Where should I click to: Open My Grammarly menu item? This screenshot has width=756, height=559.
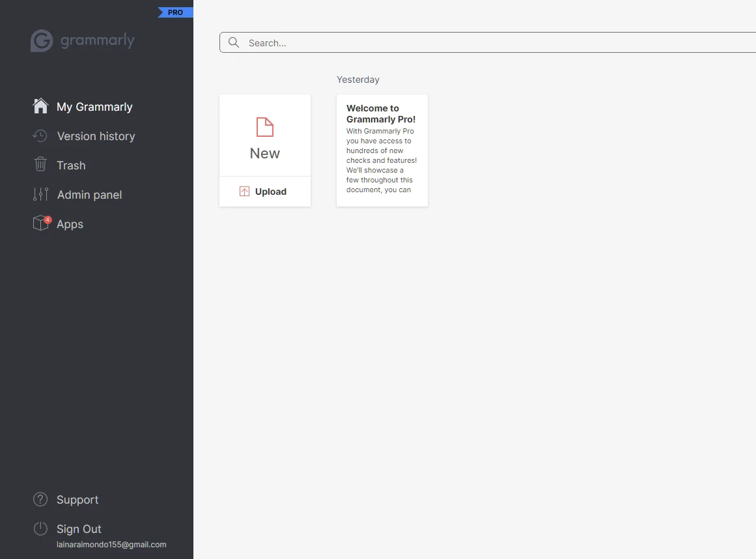click(x=94, y=107)
